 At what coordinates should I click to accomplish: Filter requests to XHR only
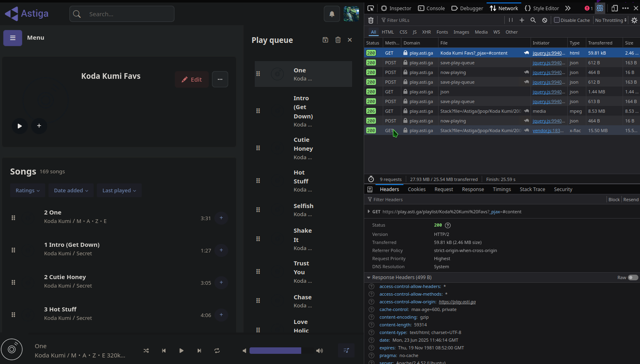[x=426, y=32]
